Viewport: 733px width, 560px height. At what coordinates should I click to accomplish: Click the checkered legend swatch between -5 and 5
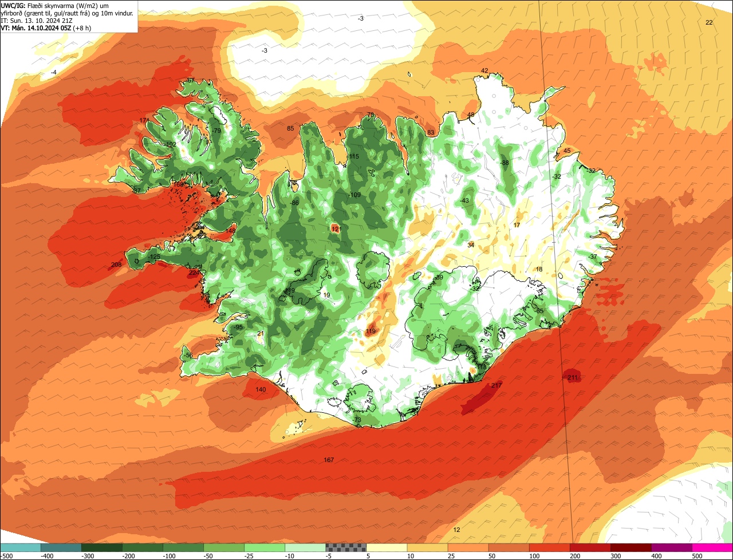[x=346, y=547]
